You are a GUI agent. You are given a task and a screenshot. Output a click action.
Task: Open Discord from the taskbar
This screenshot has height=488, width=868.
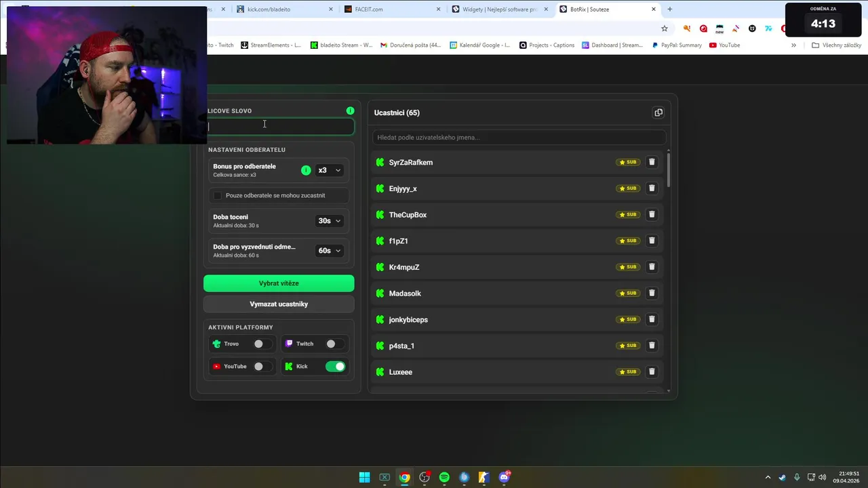click(504, 477)
